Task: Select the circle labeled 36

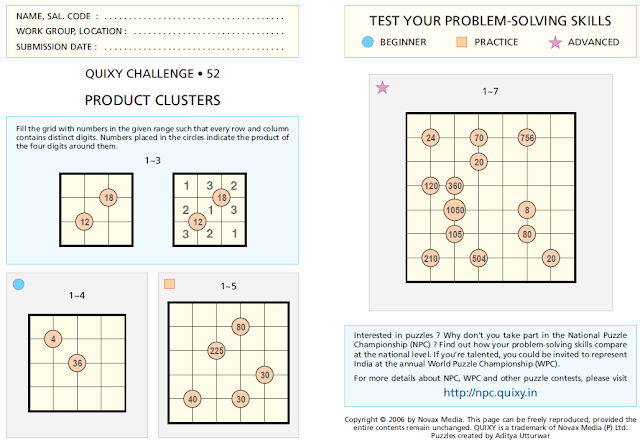Action: click(77, 362)
